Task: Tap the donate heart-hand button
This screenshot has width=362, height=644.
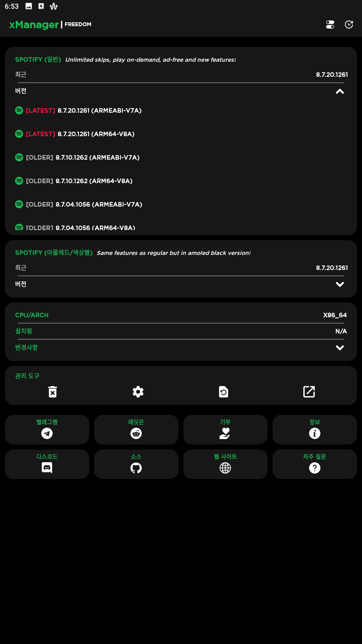Action: (x=225, y=430)
